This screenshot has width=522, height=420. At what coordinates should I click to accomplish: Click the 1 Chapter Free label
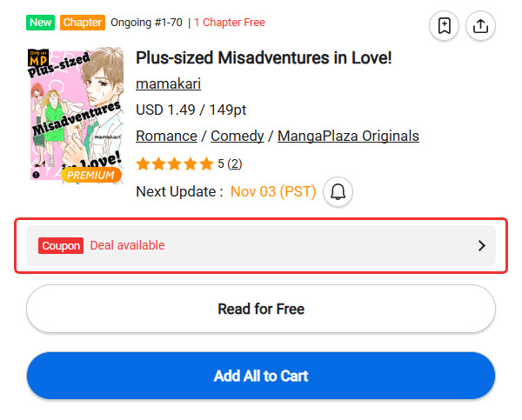[230, 23]
